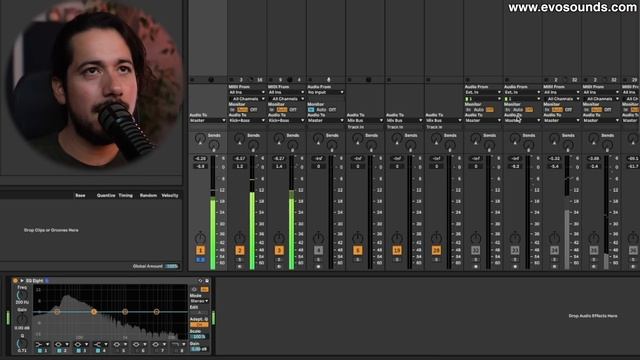
Task: Open track 2 All Channels dropdown
Action: pyautogui.click(x=247, y=99)
